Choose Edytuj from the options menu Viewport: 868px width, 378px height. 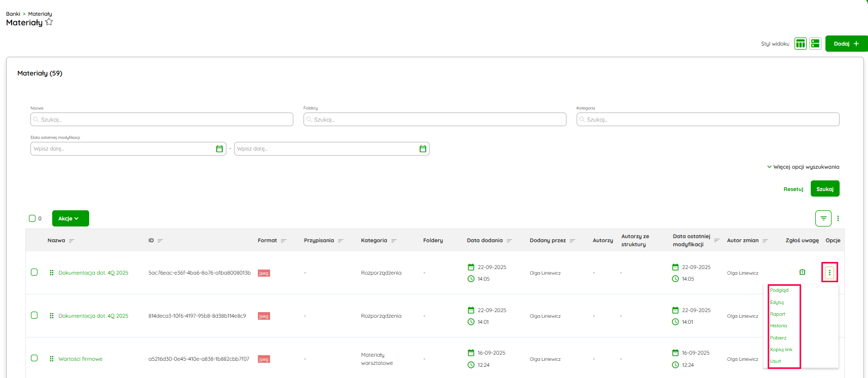[777, 303]
